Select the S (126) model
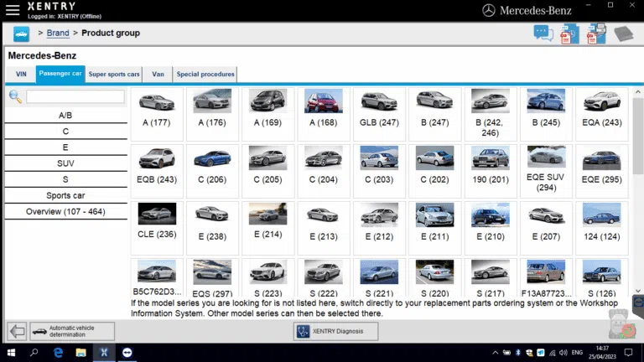 tap(602, 278)
